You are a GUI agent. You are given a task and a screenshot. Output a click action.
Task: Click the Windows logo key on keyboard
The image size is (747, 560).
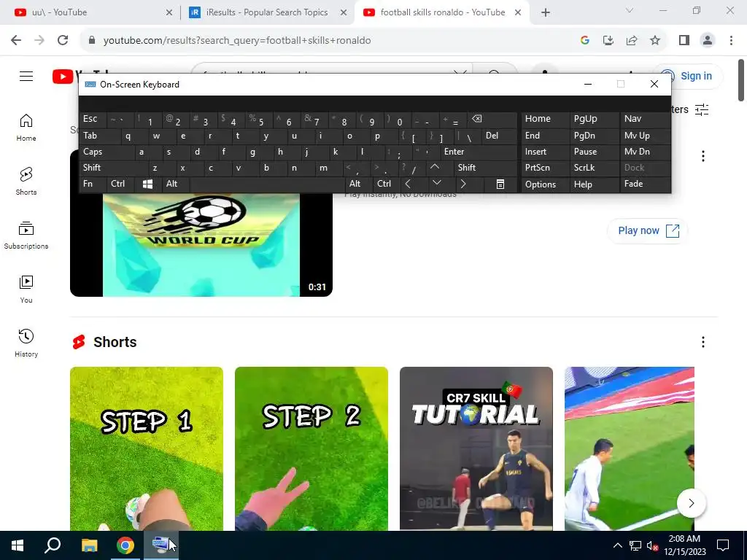[x=147, y=184]
